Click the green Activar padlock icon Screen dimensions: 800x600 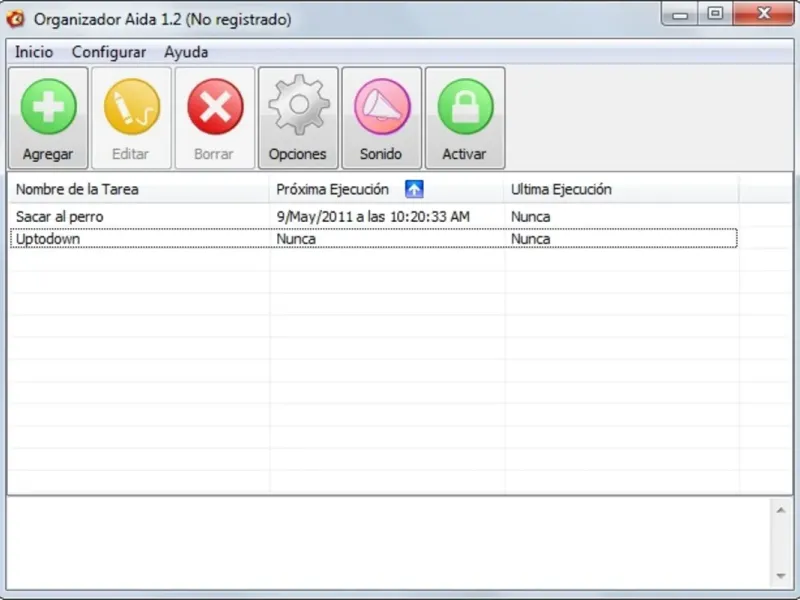pos(465,106)
